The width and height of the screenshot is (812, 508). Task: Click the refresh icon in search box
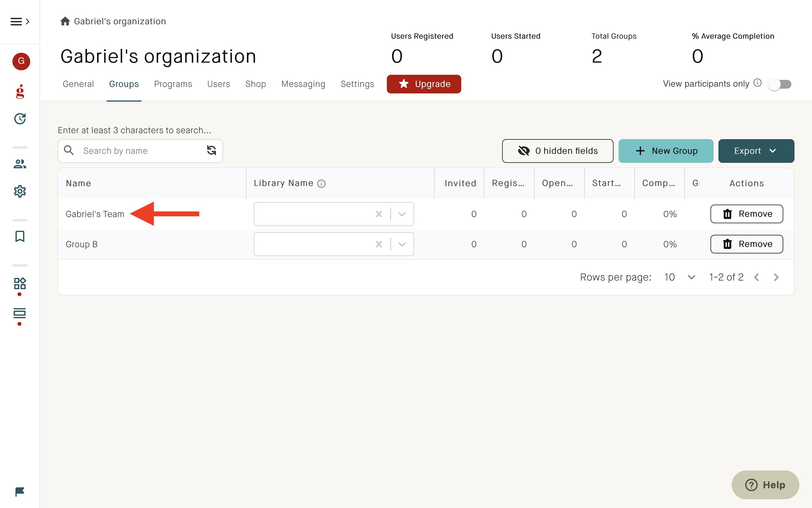(x=211, y=150)
